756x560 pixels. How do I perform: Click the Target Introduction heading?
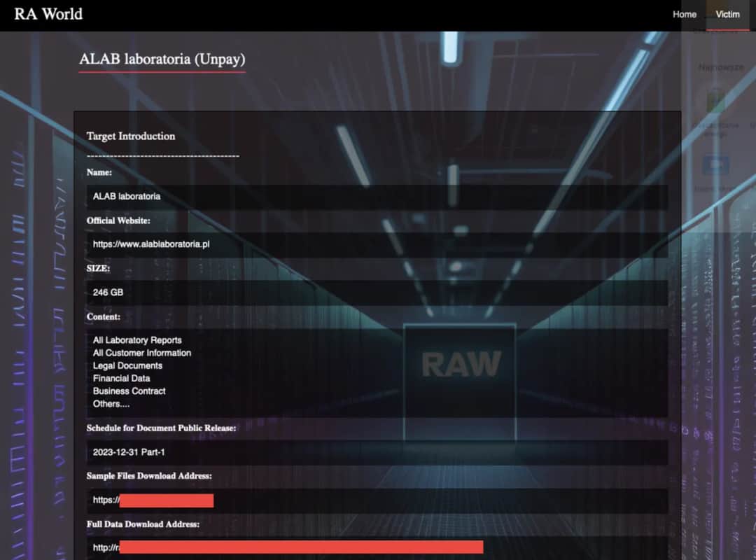pyautogui.click(x=131, y=136)
